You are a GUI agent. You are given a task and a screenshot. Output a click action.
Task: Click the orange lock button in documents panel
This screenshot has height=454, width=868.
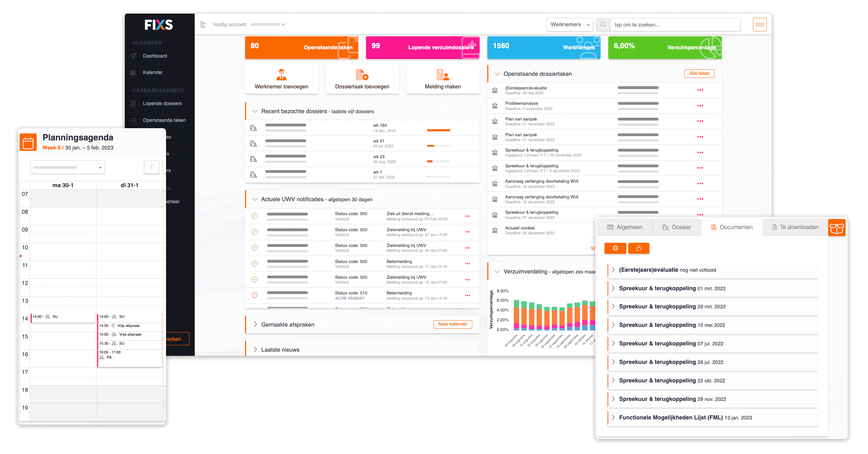639,248
